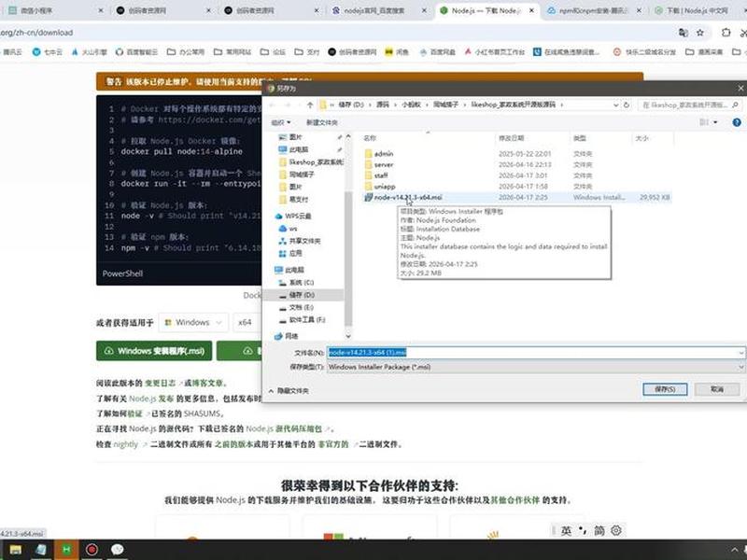Open the 组织 dropdown menu

point(281,122)
